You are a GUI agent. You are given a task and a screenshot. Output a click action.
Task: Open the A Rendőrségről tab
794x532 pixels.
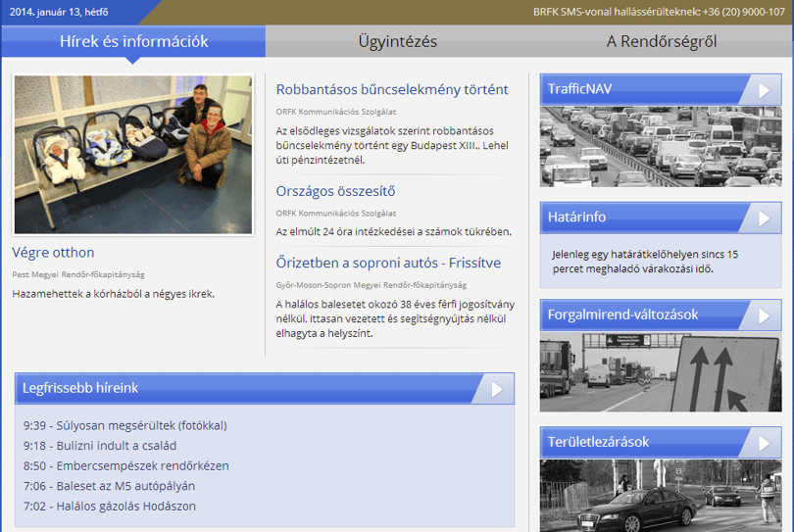pyautogui.click(x=662, y=41)
